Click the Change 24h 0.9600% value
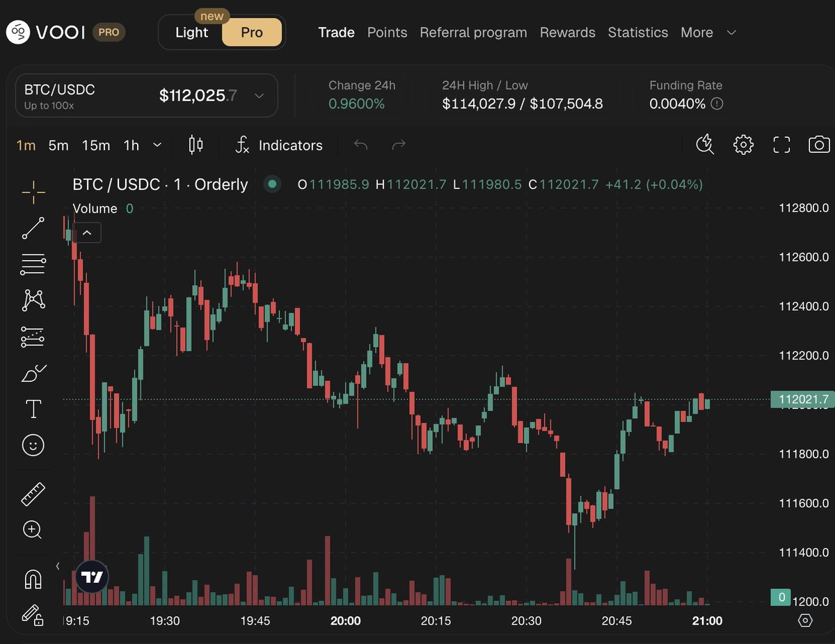The height and width of the screenshot is (644, 835). point(356,104)
